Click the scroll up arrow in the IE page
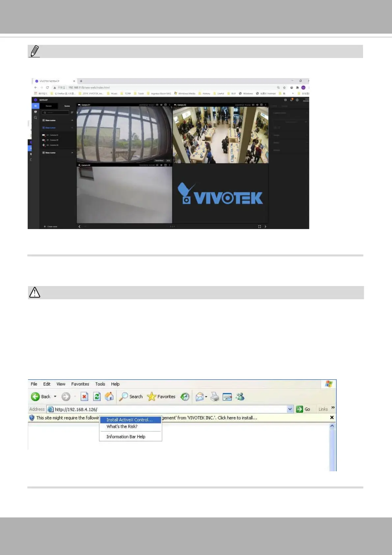392x555 pixels. [x=332, y=426]
